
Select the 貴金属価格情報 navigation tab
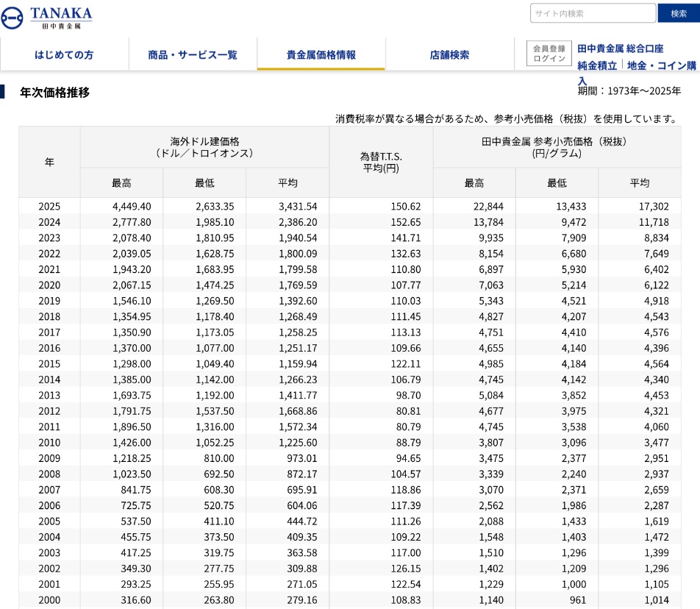(x=321, y=54)
